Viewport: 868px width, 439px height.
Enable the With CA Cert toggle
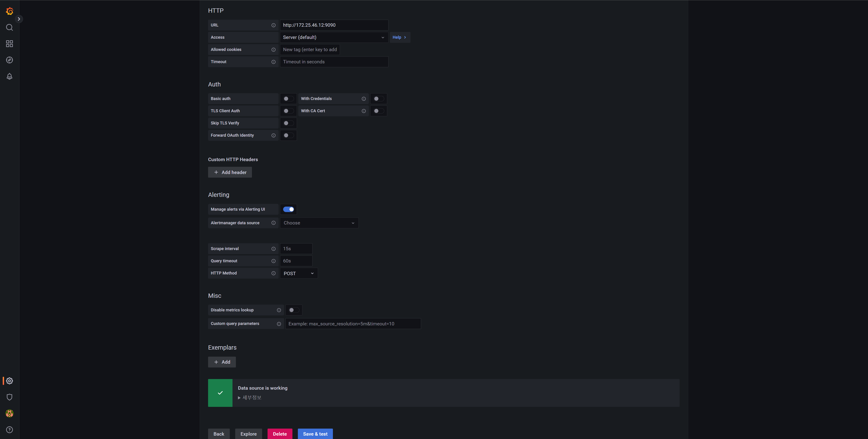378,111
